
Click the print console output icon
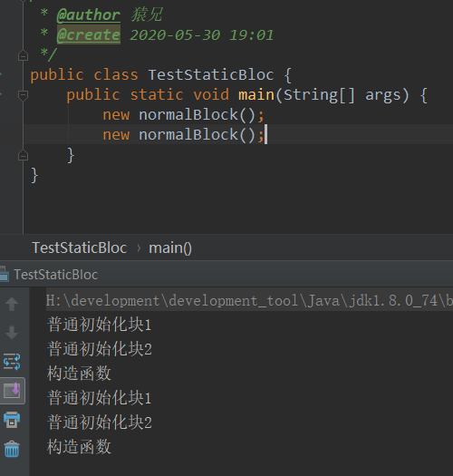pyautogui.click(x=12, y=420)
